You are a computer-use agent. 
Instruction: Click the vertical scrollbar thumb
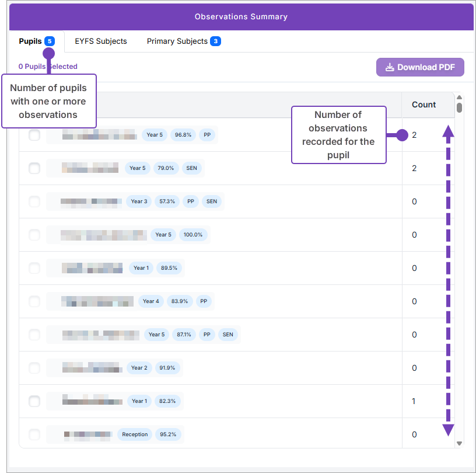point(460,107)
